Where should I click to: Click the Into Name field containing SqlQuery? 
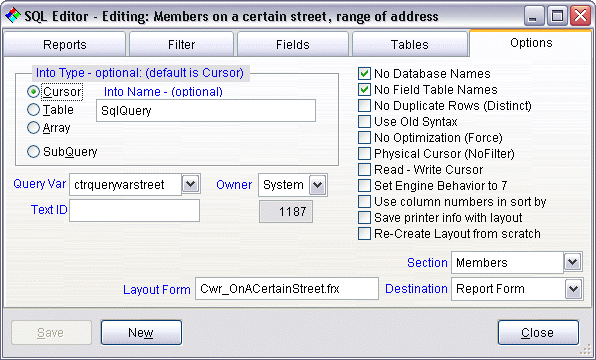point(206,111)
